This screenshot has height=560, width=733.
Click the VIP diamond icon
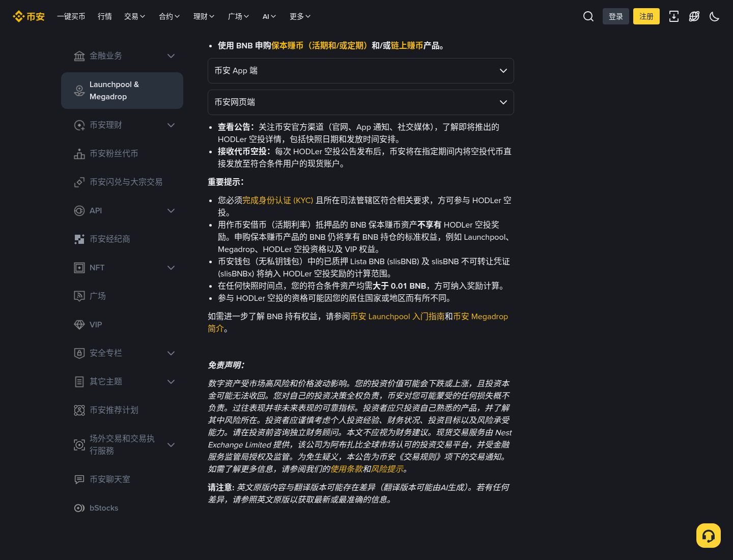coord(79,325)
